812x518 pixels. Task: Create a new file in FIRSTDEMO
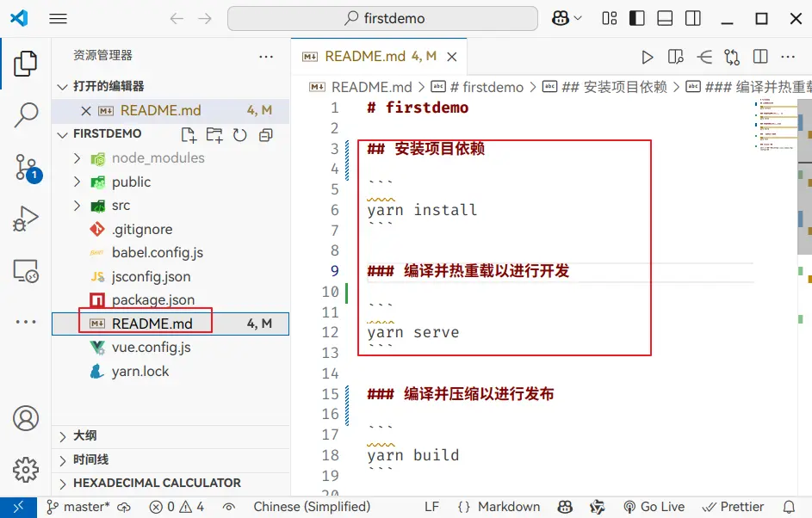pyautogui.click(x=189, y=135)
